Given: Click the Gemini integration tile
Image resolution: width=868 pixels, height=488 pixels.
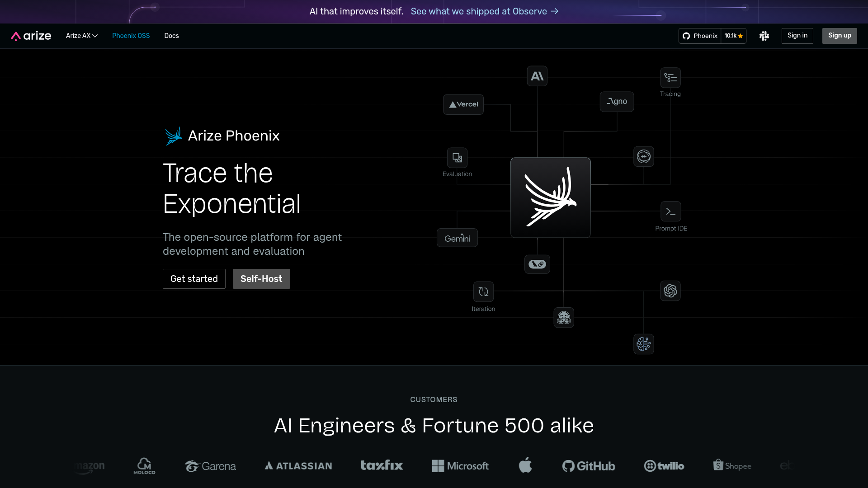Looking at the screenshot, I should [457, 238].
